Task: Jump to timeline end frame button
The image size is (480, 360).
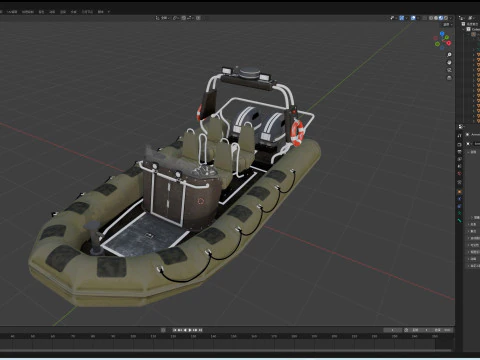Action: pos(200,330)
